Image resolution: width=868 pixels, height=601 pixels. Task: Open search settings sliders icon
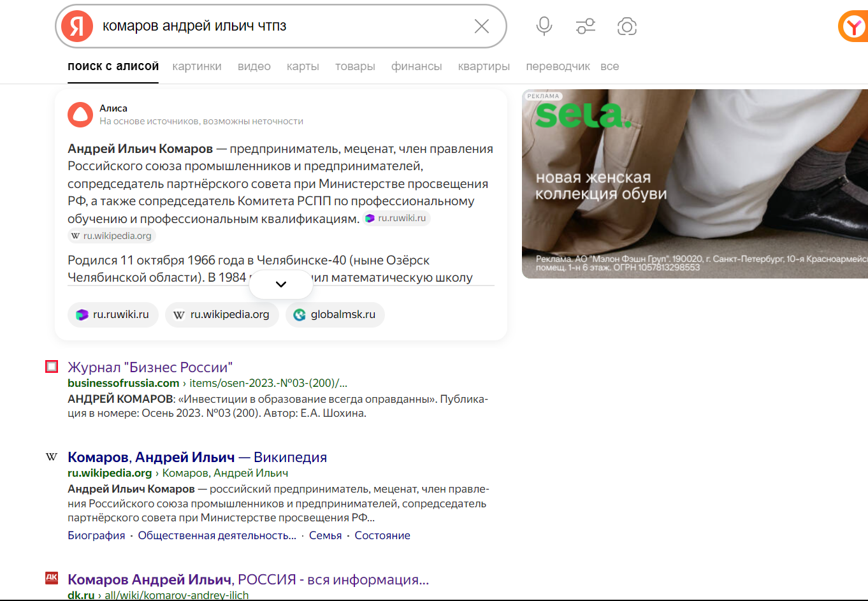tap(585, 26)
